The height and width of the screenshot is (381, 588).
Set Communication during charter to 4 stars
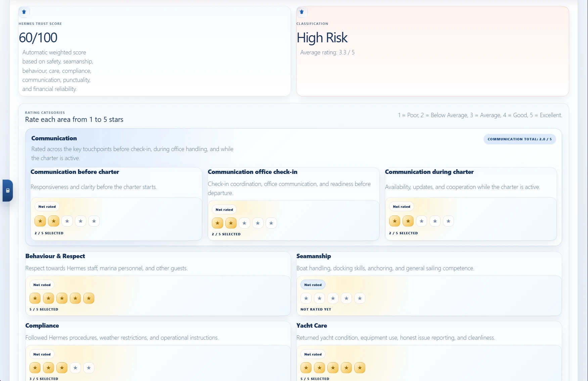click(435, 221)
